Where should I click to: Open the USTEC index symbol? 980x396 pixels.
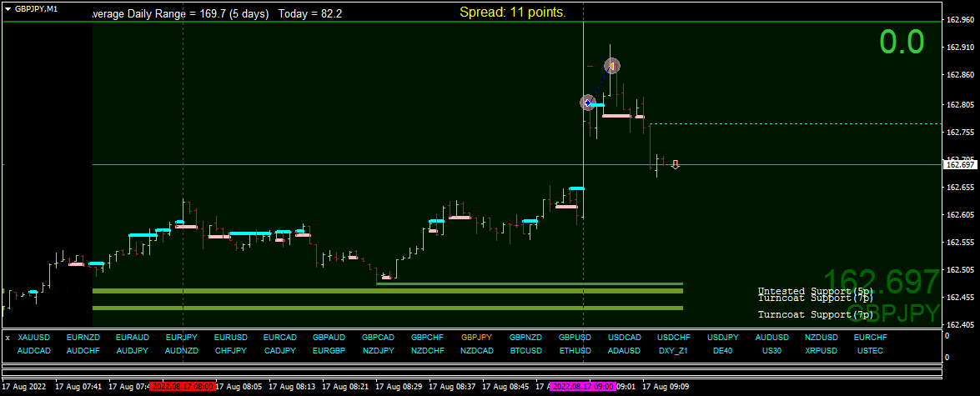(870, 350)
